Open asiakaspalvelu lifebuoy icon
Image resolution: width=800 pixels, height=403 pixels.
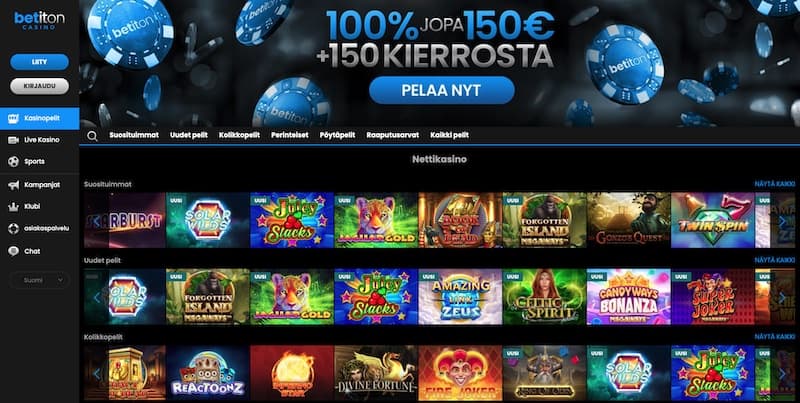14,229
